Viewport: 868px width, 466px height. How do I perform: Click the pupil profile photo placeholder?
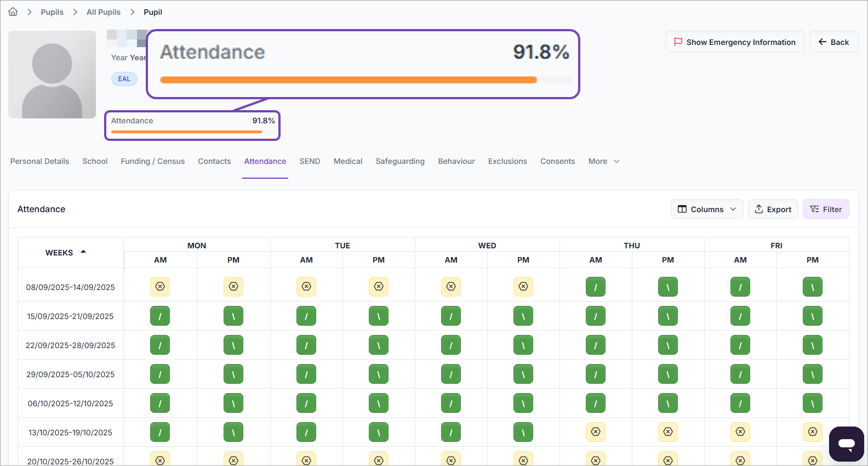[52, 75]
